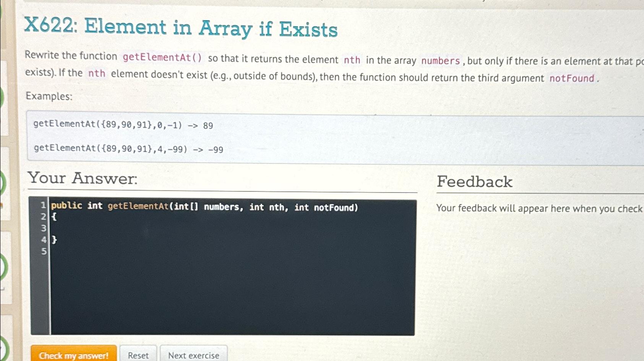Select the Feedback section heading

coord(475,181)
